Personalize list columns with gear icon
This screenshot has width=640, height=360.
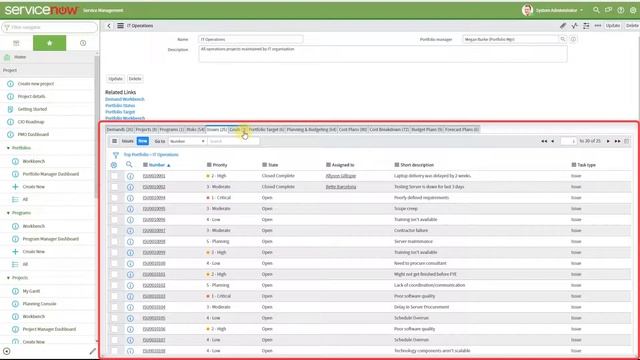(114, 165)
